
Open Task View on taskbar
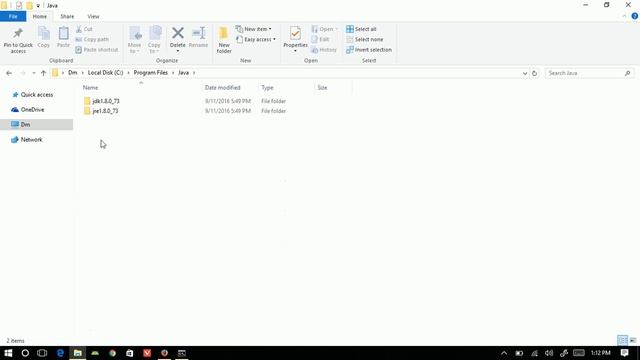pyautogui.click(x=42, y=353)
